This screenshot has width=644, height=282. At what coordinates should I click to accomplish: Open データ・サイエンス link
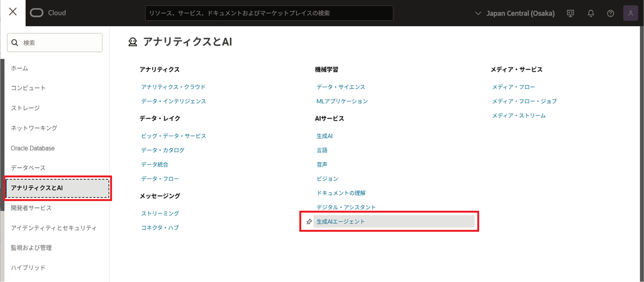pos(341,87)
